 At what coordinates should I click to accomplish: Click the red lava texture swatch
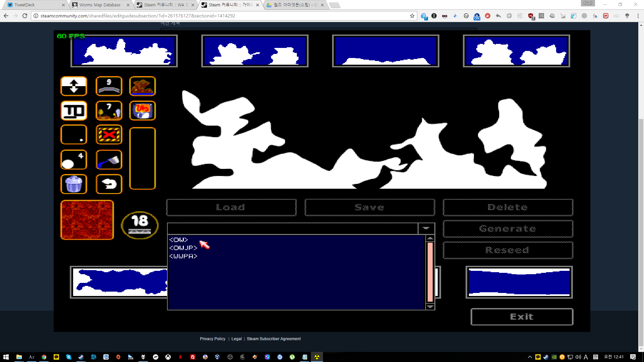pyautogui.click(x=87, y=220)
